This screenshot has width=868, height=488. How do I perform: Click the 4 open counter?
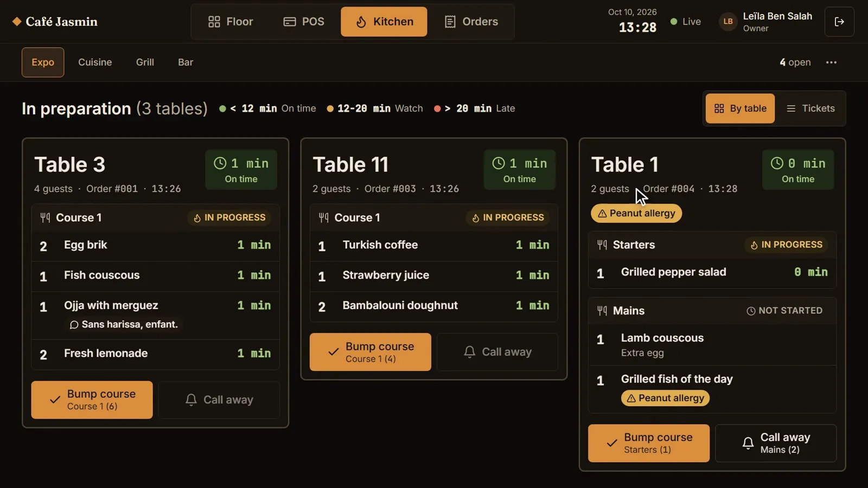coord(795,62)
